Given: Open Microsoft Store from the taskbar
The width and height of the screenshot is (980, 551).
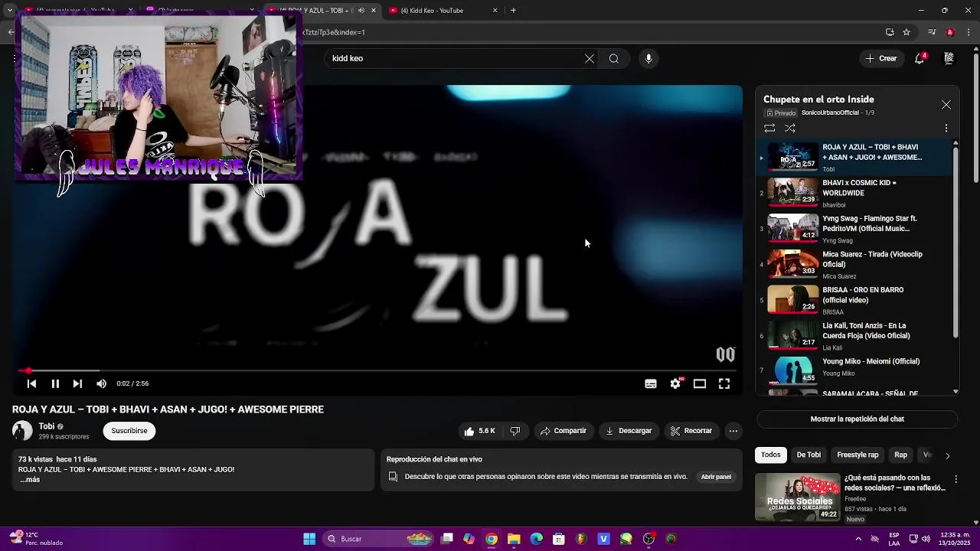Looking at the screenshot, I should (x=559, y=539).
